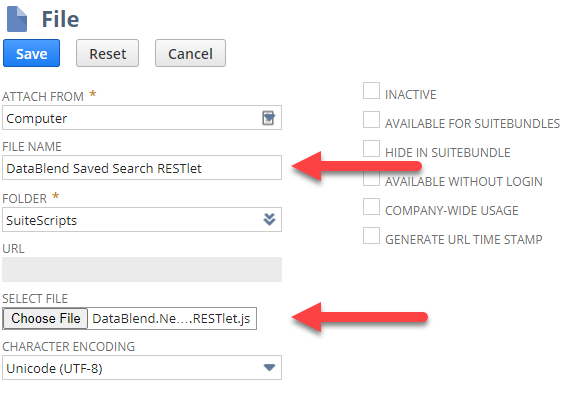Cancel the file upload form
The image size is (583, 401).
pos(190,54)
